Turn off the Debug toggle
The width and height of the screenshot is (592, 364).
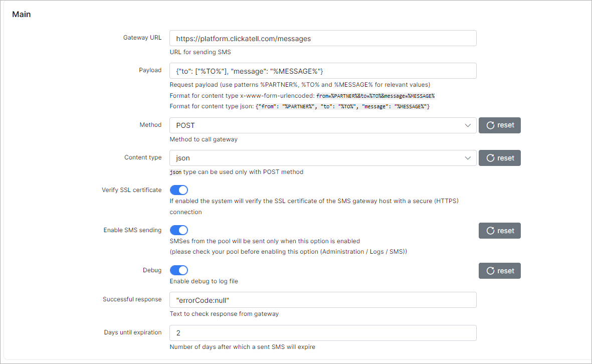click(179, 270)
